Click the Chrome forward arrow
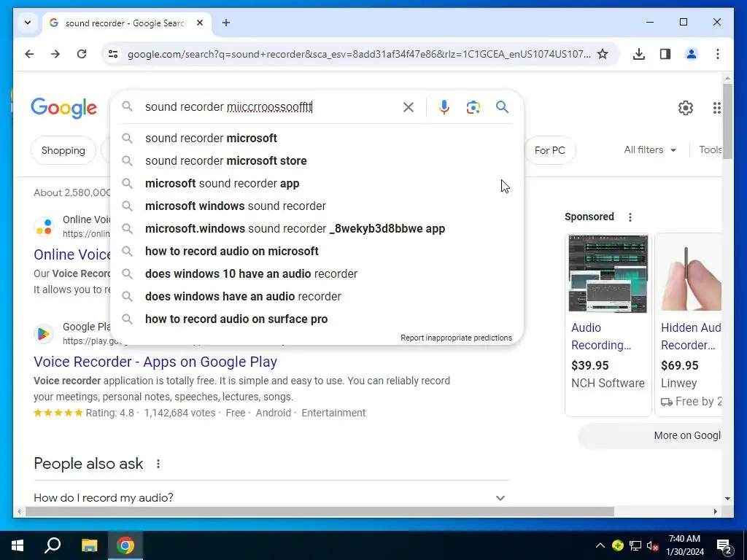 pos(55,54)
